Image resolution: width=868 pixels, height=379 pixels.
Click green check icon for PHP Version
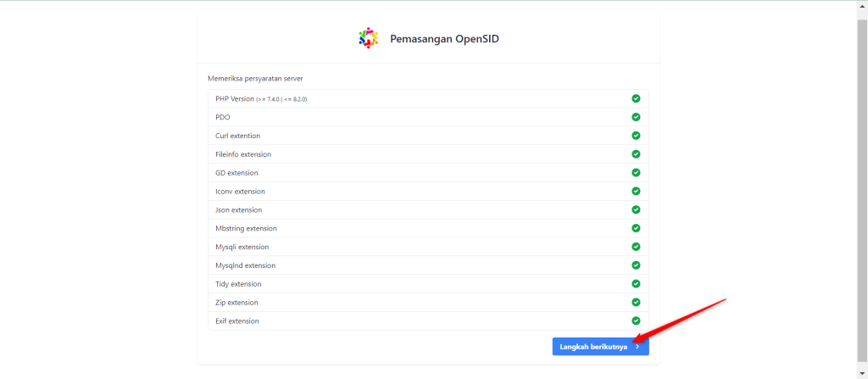point(636,98)
